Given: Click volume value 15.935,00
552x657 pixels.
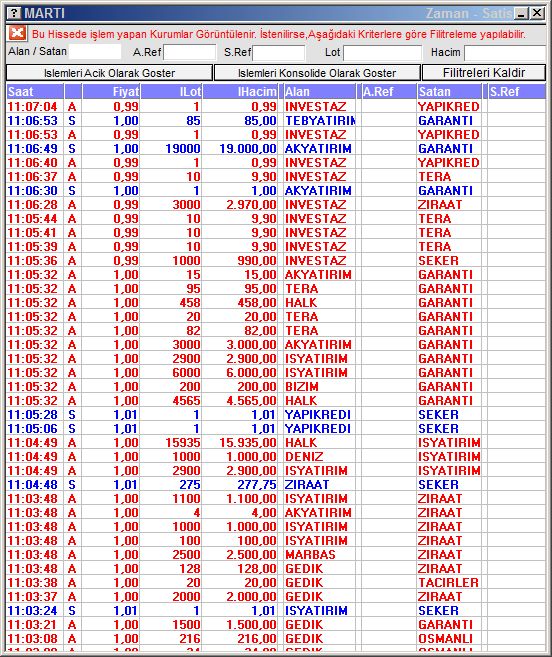Looking at the screenshot, I should (x=248, y=442).
